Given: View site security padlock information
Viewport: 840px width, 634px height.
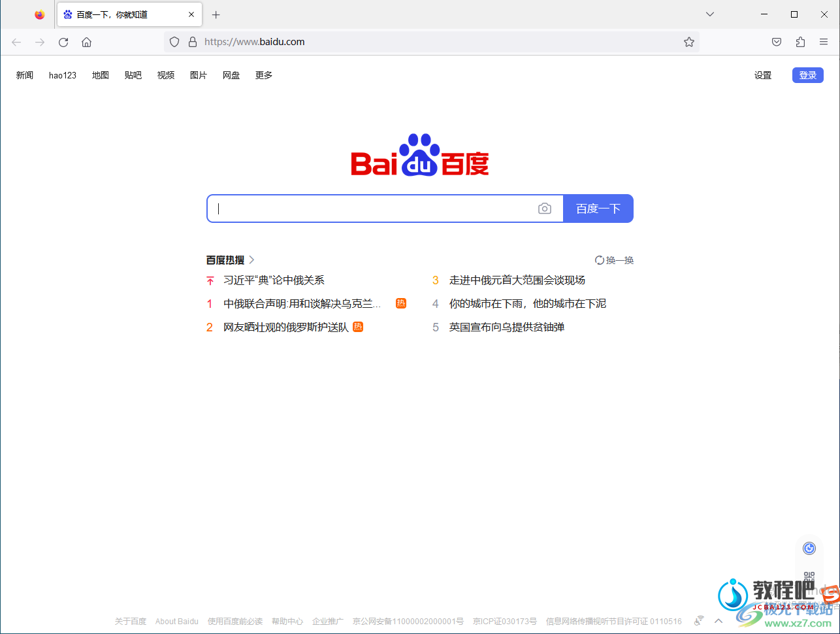Looking at the screenshot, I should coord(193,42).
